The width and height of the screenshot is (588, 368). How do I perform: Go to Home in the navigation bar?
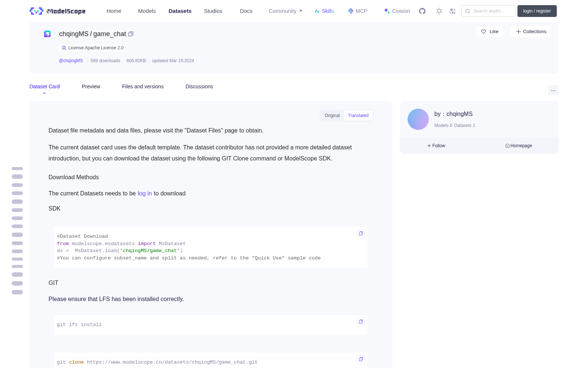click(x=114, y=11)
